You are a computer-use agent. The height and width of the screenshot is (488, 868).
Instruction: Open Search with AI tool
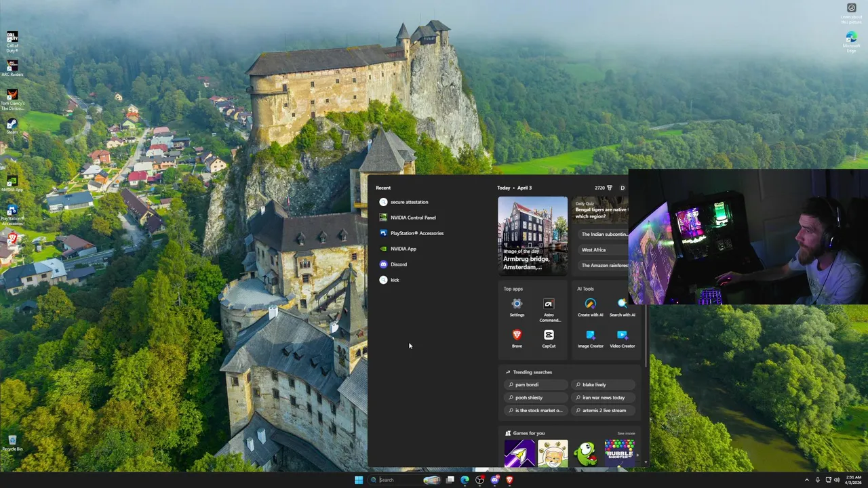(622, 308)
